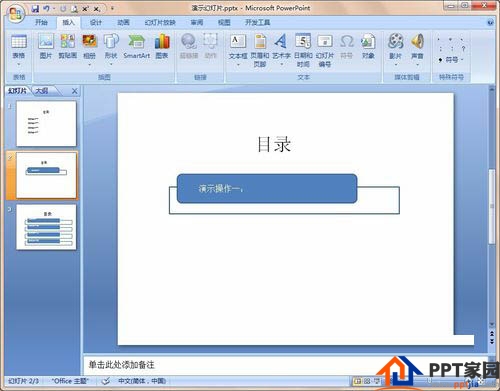Viewport: 500px width, 391px height.
Task: Save the presentation from quick access toolbar
Action: pos(35,8)
